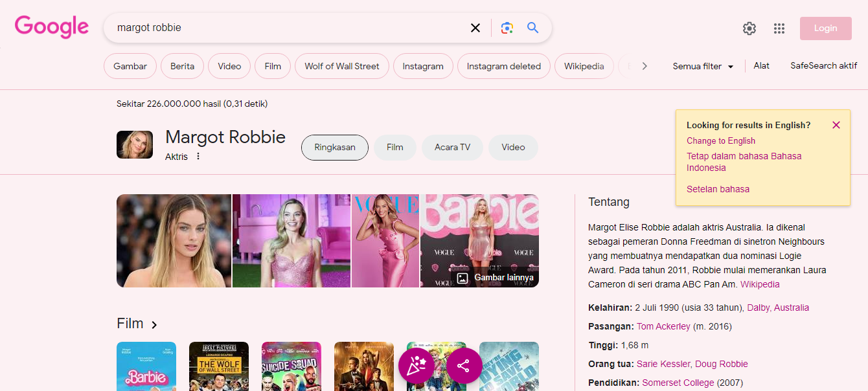This screenshot has height=391, width=868.
Task: Click Dalby, Australia birthplace link
Action: (x=778, y=307)
